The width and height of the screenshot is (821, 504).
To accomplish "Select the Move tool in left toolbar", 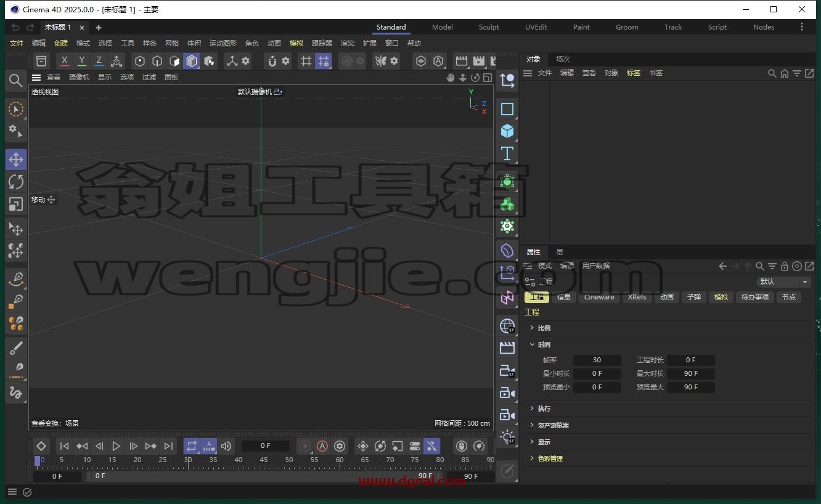I will (x=16, y=160).
